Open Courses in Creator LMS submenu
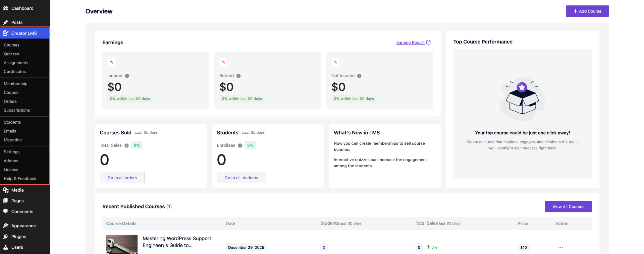The width and height of the screenshot is (644, 254). point(12,45)
